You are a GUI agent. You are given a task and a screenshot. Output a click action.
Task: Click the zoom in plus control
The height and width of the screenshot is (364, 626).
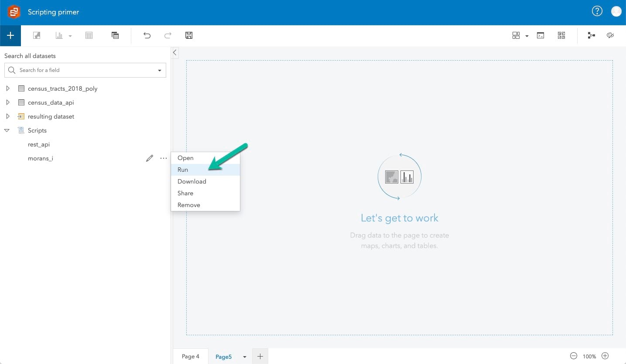(605, 356)
